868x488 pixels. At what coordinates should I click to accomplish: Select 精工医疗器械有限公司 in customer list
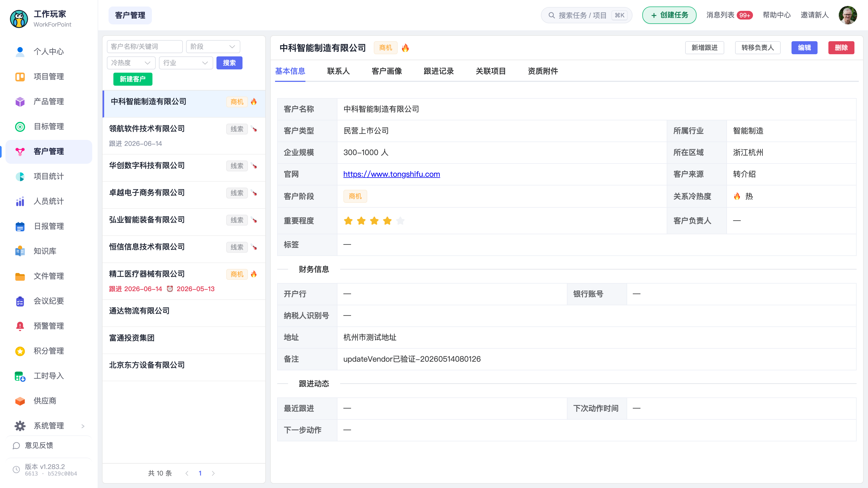(x=184, y=281)
